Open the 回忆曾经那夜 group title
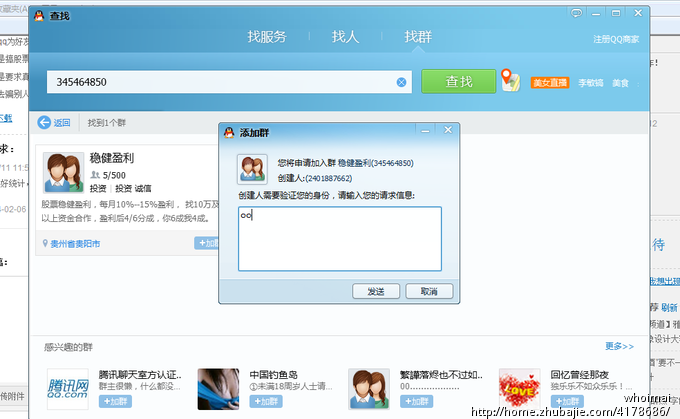 pos(579,374)
